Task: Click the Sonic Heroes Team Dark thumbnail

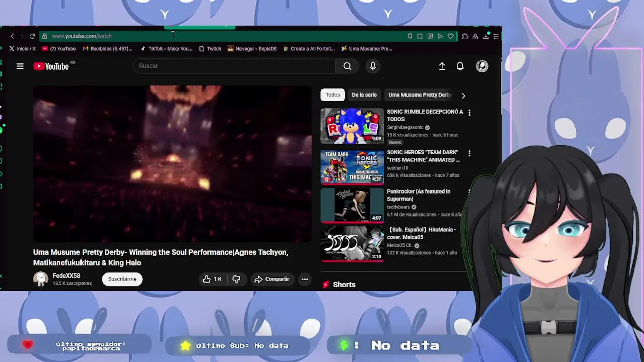Action: tap(352, 166)
